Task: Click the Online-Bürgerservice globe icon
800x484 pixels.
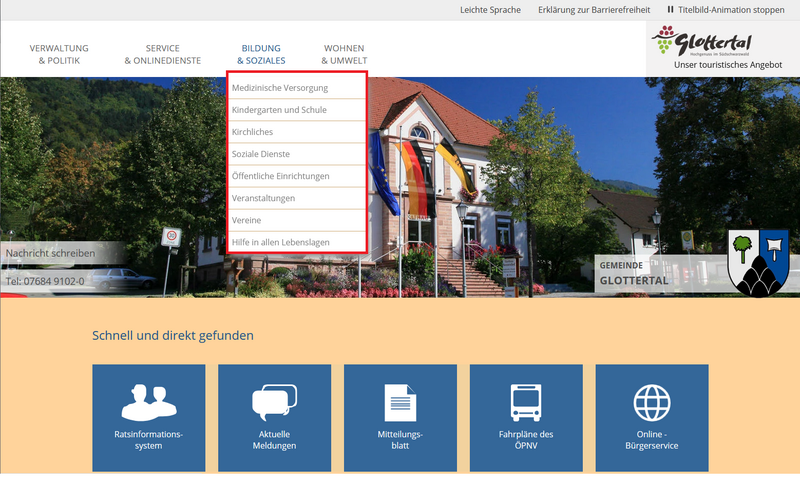Action: pos(652,402)
